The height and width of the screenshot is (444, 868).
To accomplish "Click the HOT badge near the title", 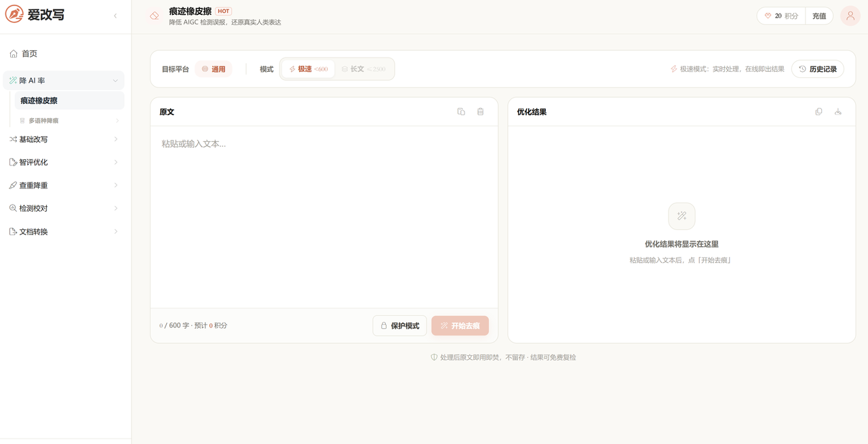I will (x=223, y=11).
